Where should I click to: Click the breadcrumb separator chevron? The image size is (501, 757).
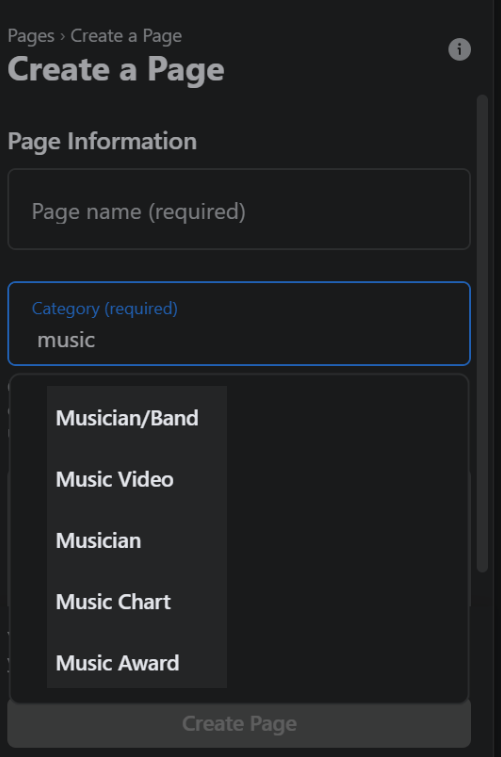[62, 37]
